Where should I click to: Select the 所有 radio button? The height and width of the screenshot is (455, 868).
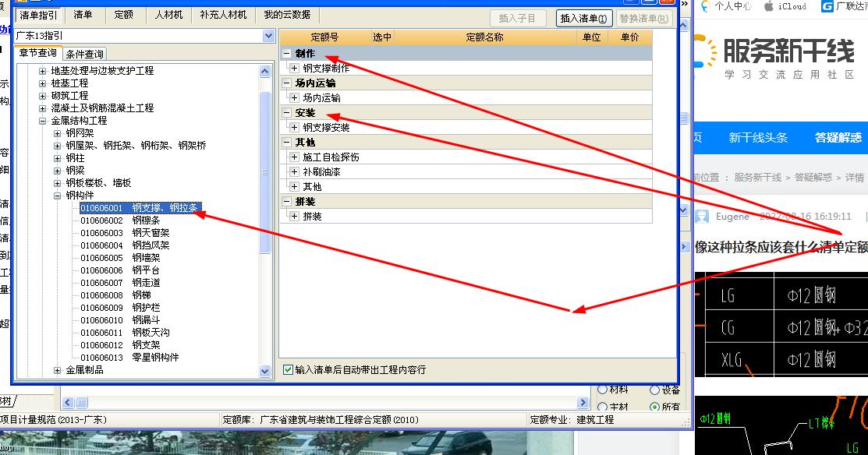point(655,407)
